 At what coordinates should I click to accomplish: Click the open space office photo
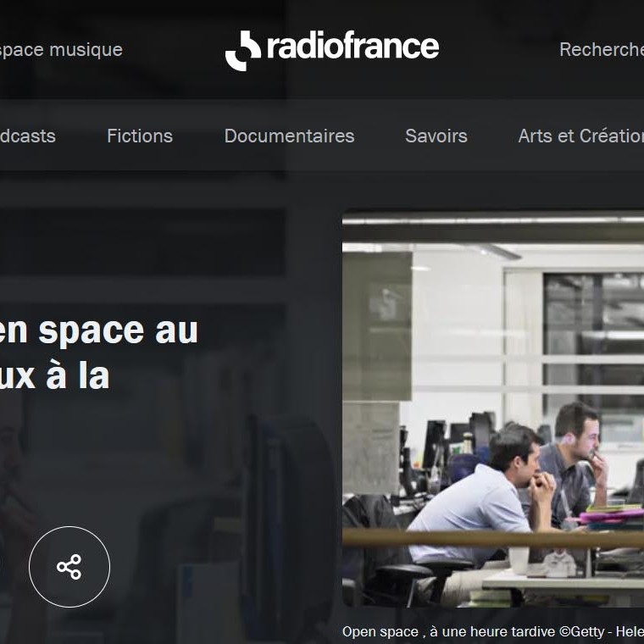(x=493, y=409)
